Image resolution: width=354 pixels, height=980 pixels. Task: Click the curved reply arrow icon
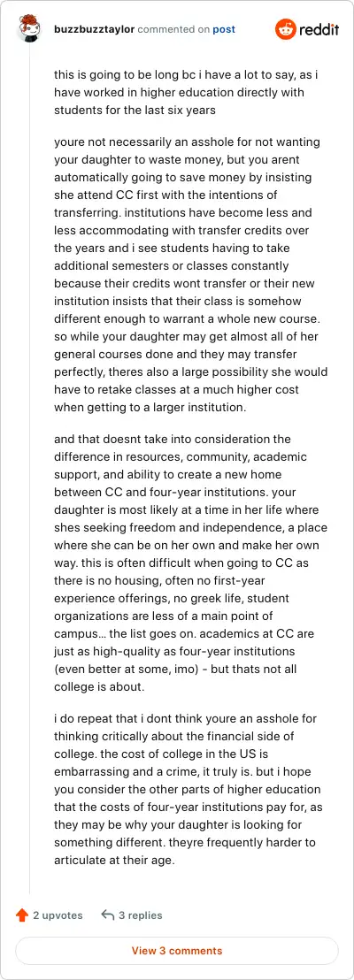(108, 915)
